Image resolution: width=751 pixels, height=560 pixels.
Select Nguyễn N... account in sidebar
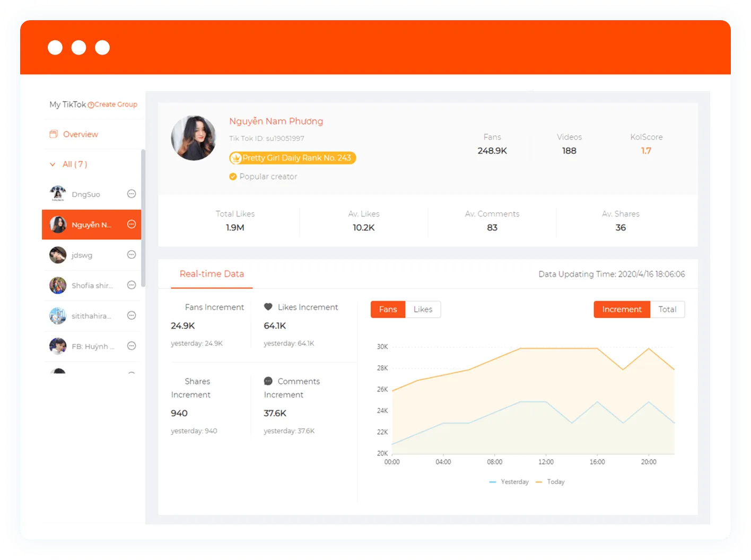[x=91, y=224]
